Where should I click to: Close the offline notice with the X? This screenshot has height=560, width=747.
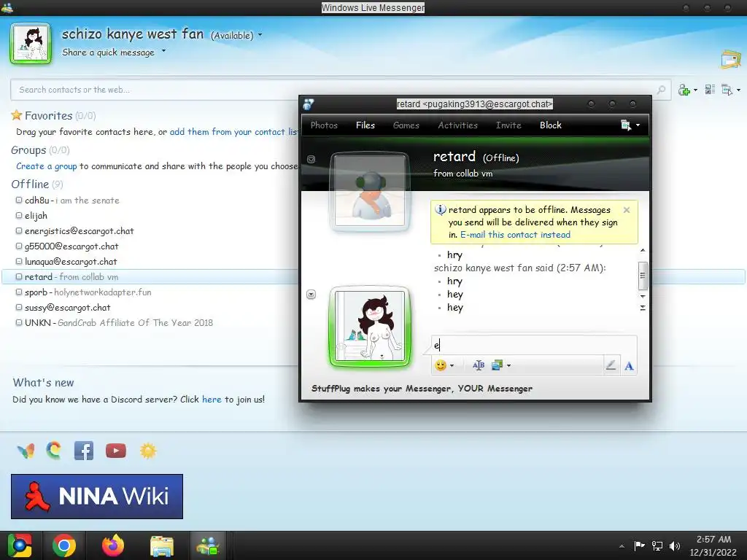click(627, 210)
